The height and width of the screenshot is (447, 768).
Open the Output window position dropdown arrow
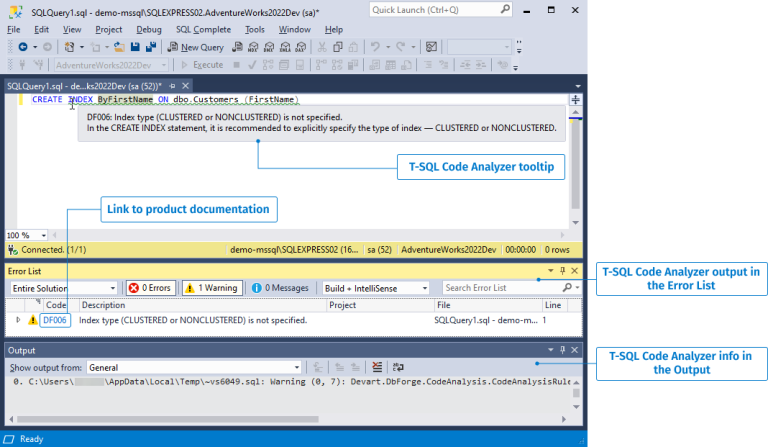551,350
